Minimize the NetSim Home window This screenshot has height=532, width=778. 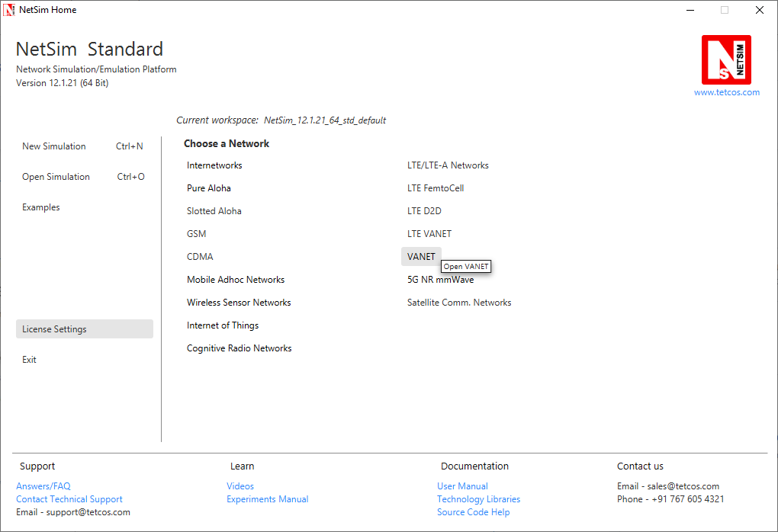[690, 10]
